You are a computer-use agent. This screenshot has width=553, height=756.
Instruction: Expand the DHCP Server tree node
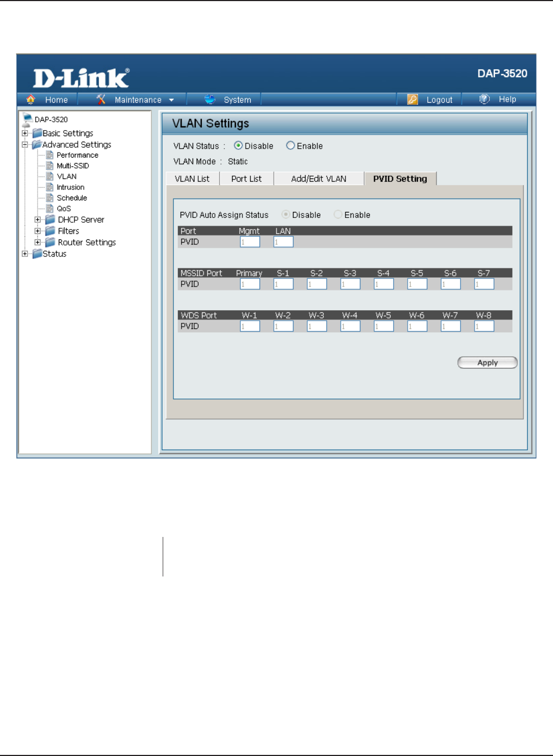pyautogui.click(x=37, y=220)
